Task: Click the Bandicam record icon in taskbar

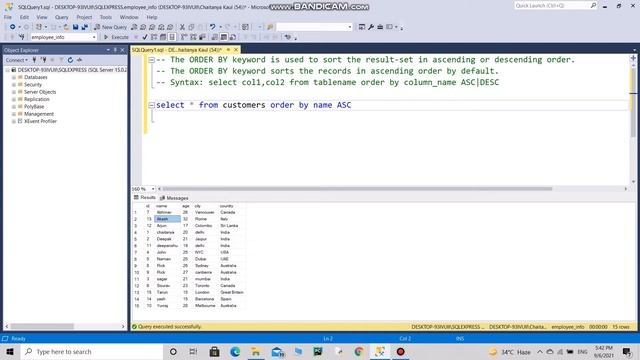Action: 400,351
